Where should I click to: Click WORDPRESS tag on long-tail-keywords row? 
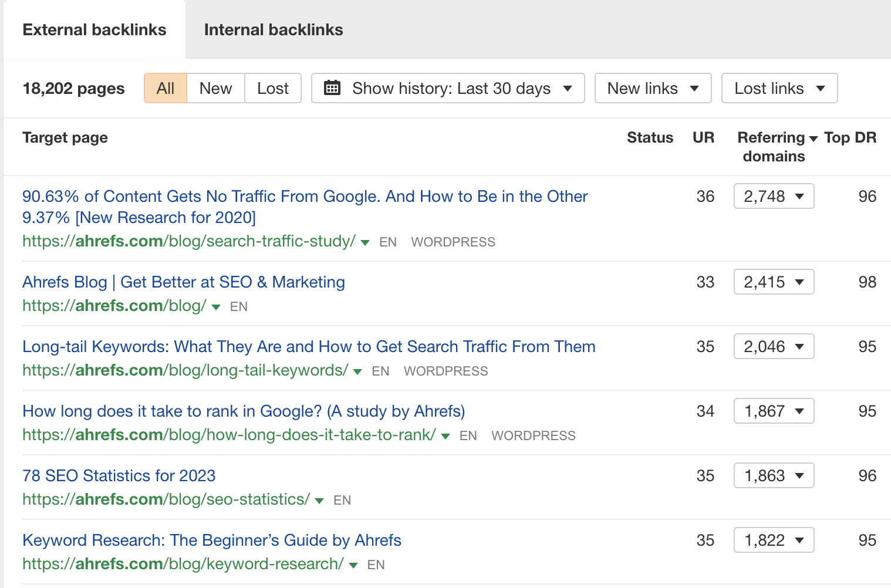tap(446, 371)
